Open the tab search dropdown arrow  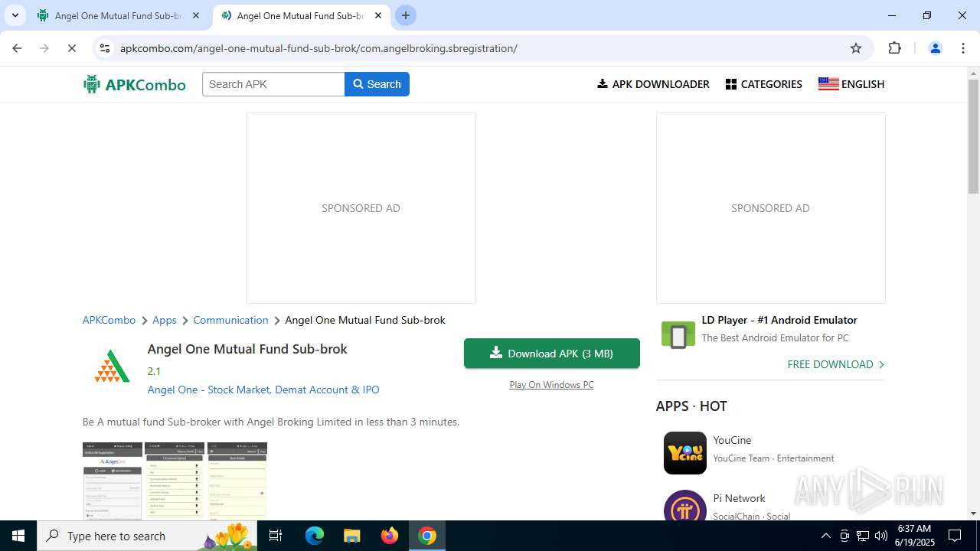(x=15, y=15)
